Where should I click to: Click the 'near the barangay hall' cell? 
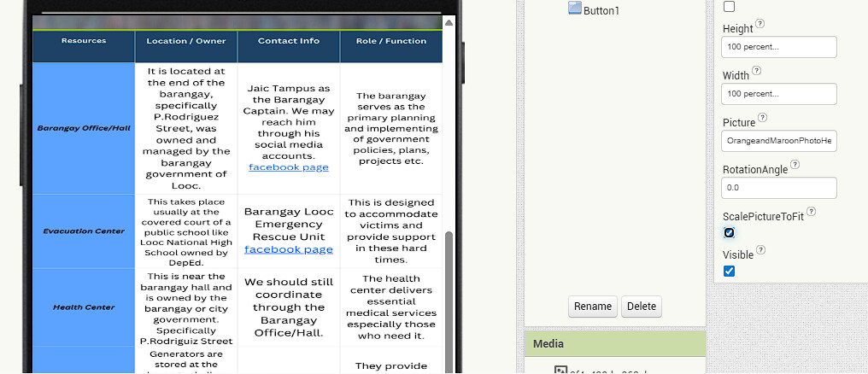tap(186, 307)
